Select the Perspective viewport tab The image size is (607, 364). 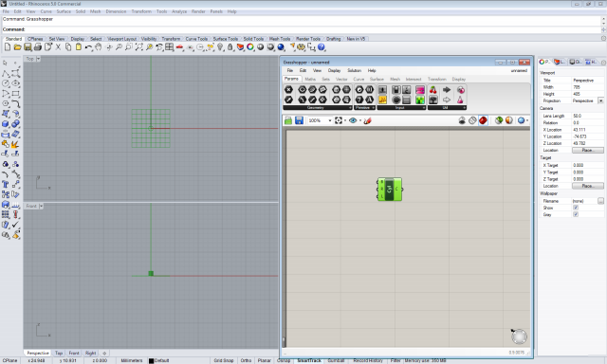click(x=38, y=353)
